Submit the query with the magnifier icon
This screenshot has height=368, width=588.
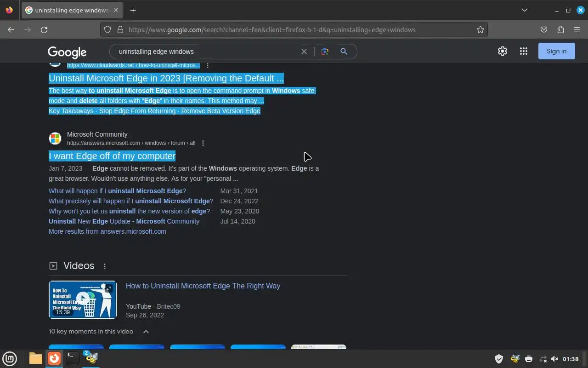344,52
